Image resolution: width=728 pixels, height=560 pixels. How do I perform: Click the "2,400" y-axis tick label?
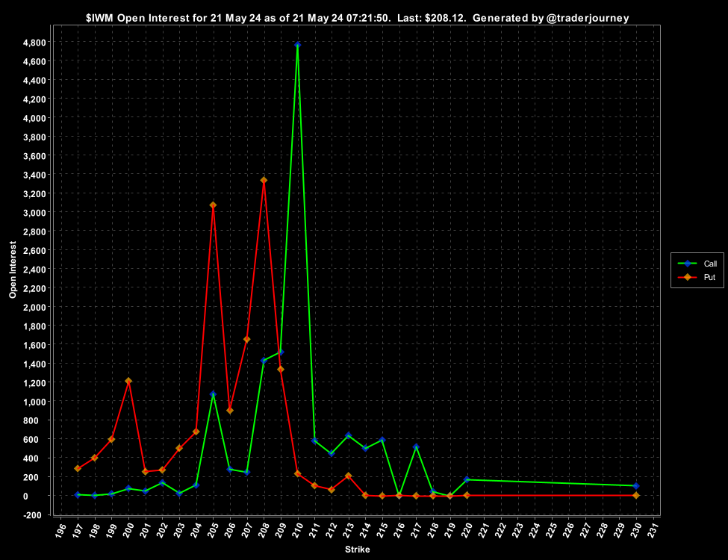pyautogui.click(x=34, y=270)
